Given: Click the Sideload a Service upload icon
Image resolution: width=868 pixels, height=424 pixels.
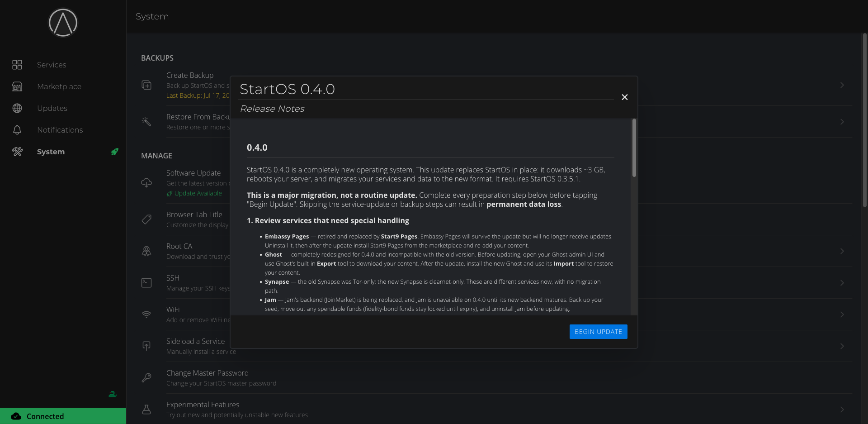Looking at the screenshot, I should (x=146, y=346).
